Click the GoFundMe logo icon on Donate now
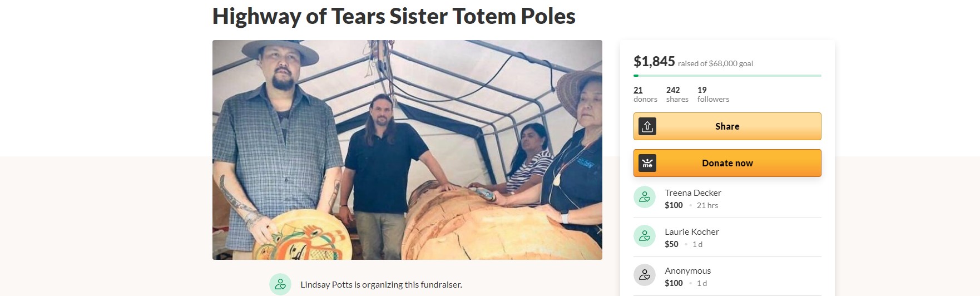This screenshot has width=980, height=296. (647, 163)
